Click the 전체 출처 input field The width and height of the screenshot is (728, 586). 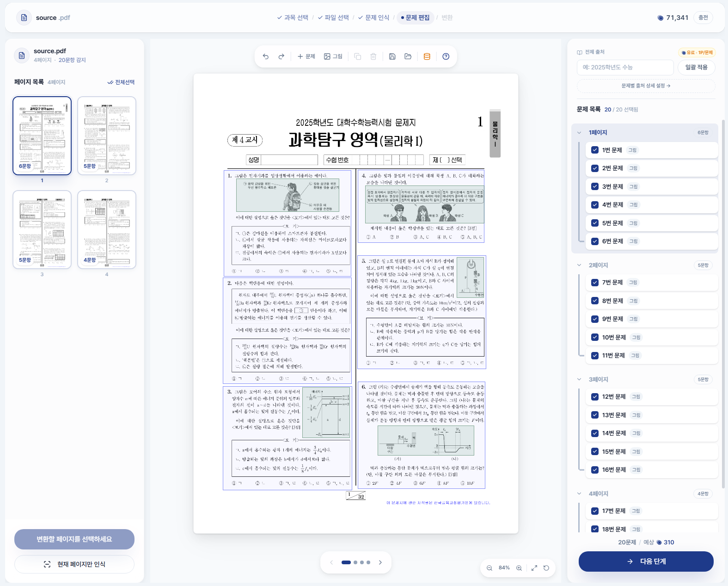coord(625,67)
